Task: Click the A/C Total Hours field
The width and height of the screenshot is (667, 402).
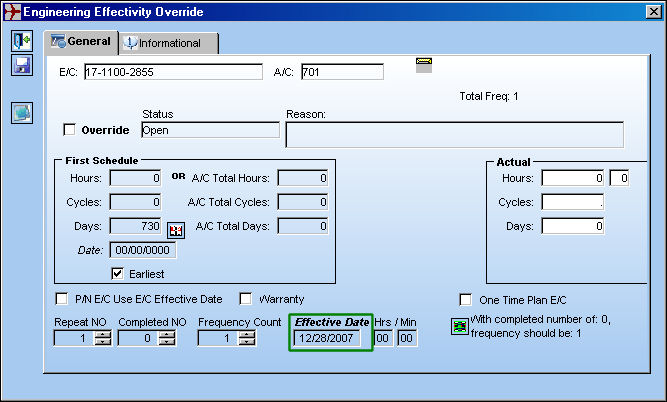Action: coord(303,178)
